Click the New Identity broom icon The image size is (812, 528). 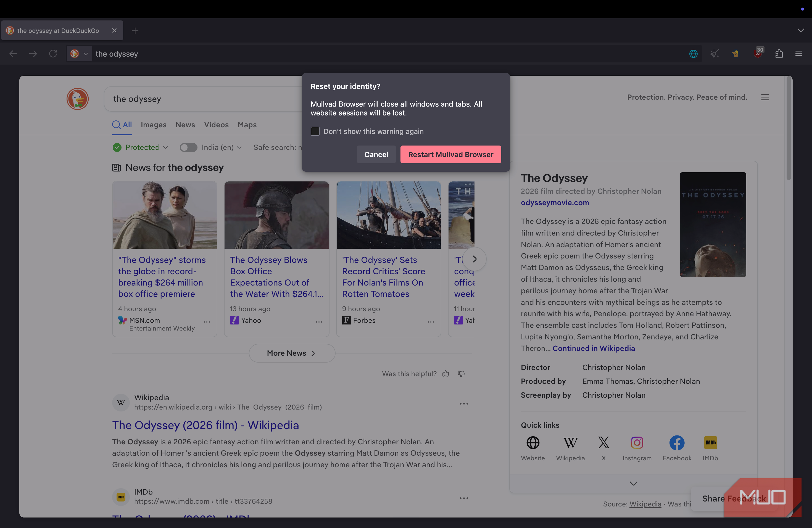click(x=715, y=54)
